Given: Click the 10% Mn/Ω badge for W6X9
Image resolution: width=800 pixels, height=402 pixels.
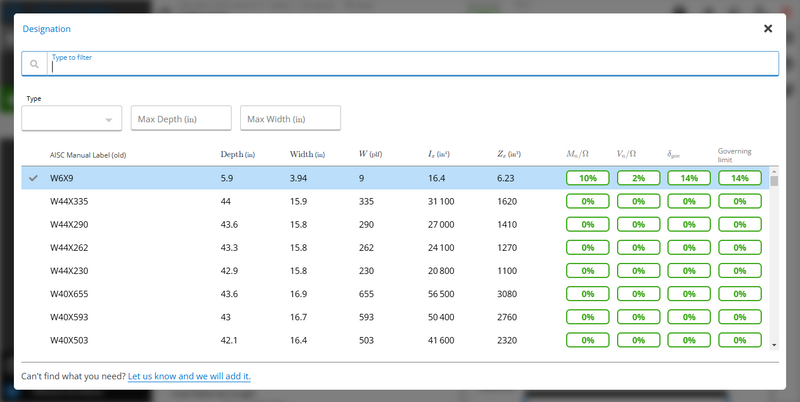Looking at the screenshot, I should coord(588,178).
